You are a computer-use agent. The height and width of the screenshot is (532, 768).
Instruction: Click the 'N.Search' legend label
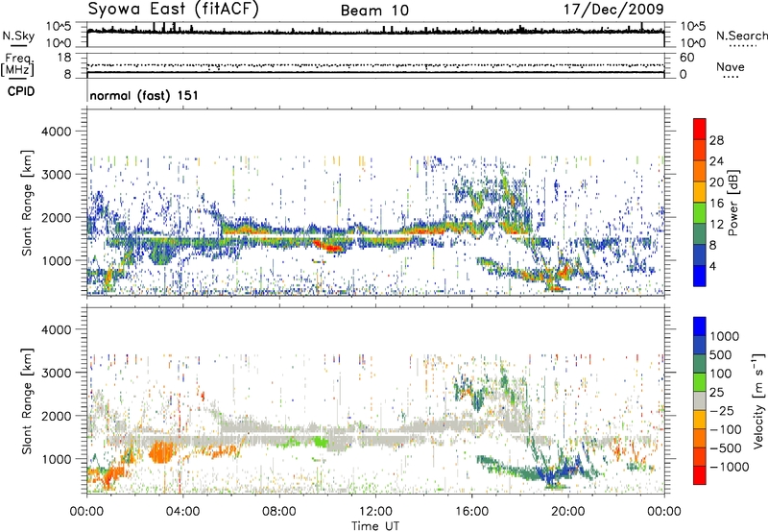click(741, 36)
